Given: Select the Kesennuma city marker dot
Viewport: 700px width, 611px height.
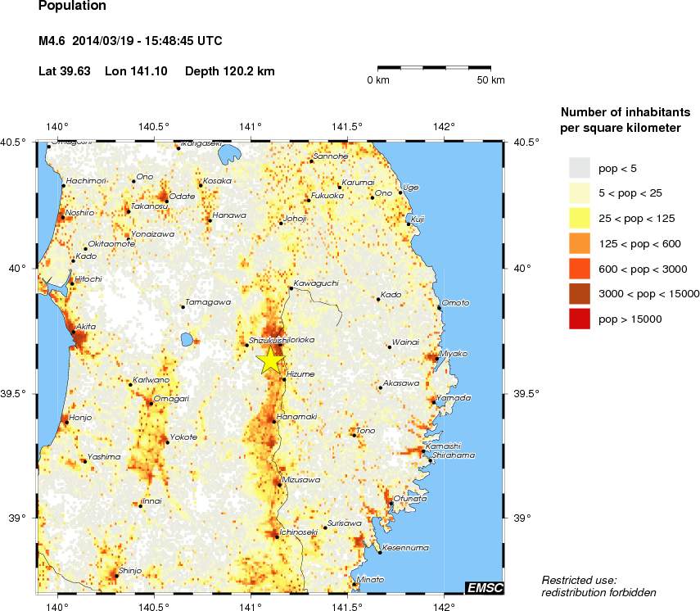Looking at the screenshot, I should click(380, 553).
